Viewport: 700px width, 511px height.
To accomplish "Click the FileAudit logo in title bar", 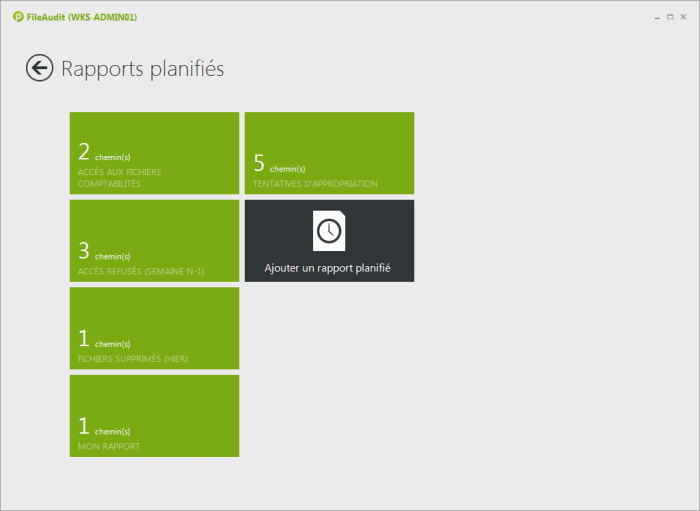I will point(18,16).
